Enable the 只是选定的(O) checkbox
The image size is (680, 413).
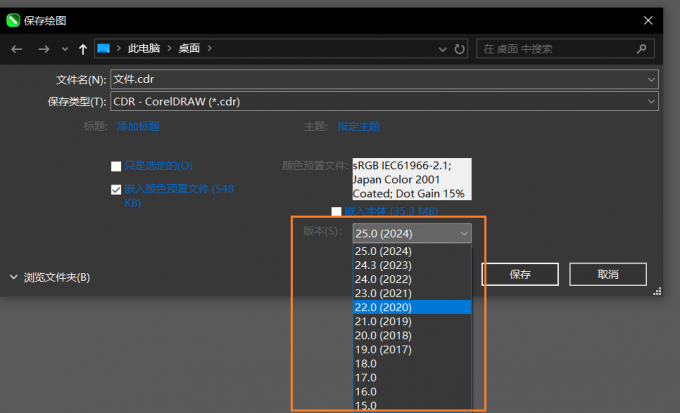[116, 166]
